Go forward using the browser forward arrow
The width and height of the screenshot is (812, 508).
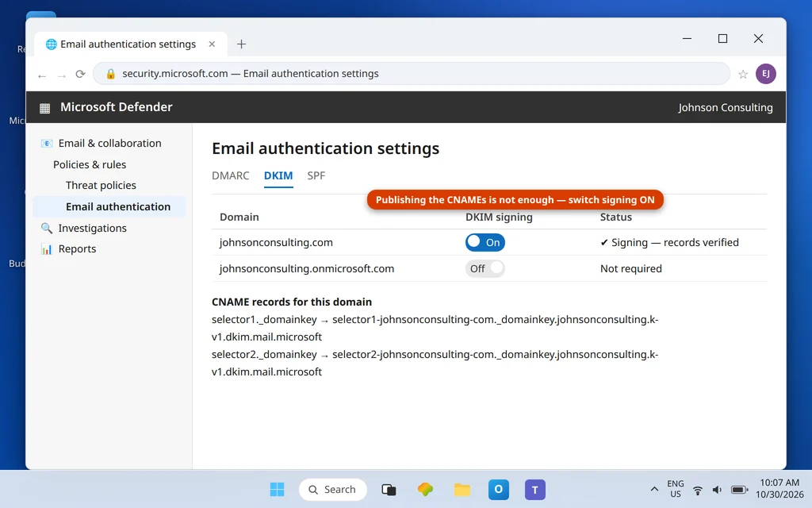pos(62,75)
